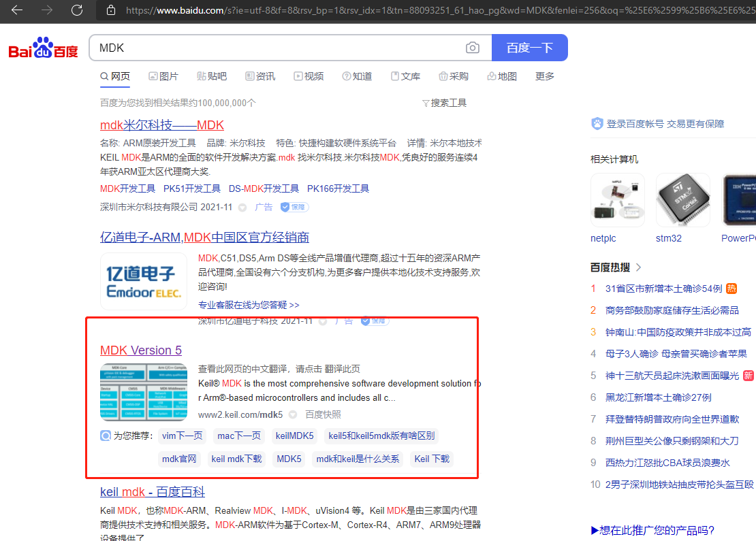Image resolution: width=756 pixels, height=541 pixels.
Task: Click PK166开发工具 sublink
Action: [338, 188]
